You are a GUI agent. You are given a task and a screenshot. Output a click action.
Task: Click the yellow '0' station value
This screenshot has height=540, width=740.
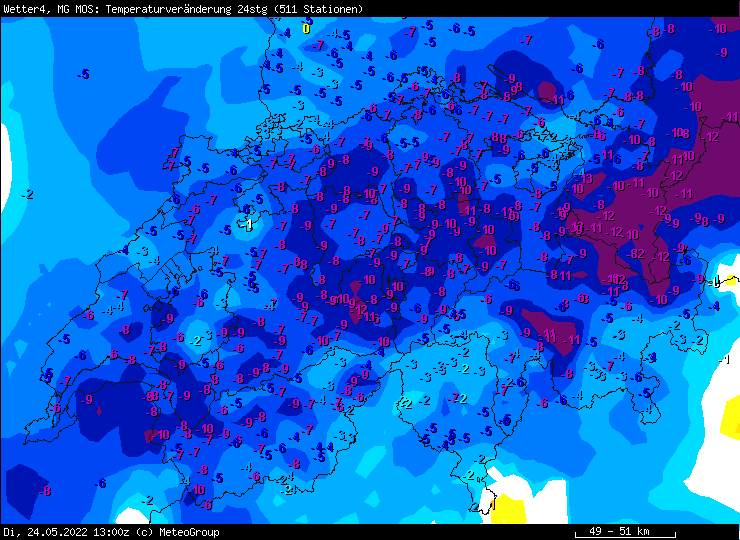306,29
